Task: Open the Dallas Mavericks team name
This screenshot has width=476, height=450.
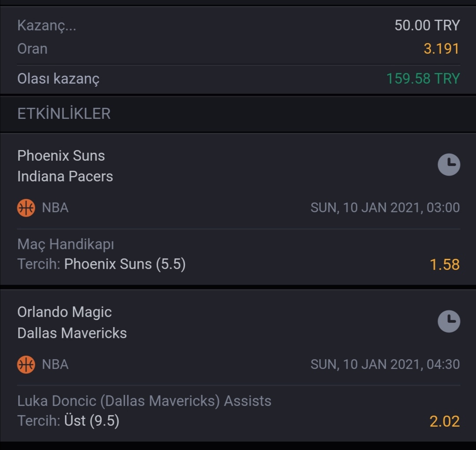Action: coord(72,333)
